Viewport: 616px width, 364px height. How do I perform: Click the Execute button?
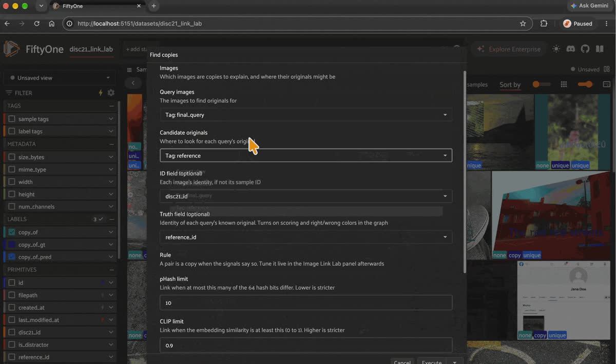pos(432,362)
